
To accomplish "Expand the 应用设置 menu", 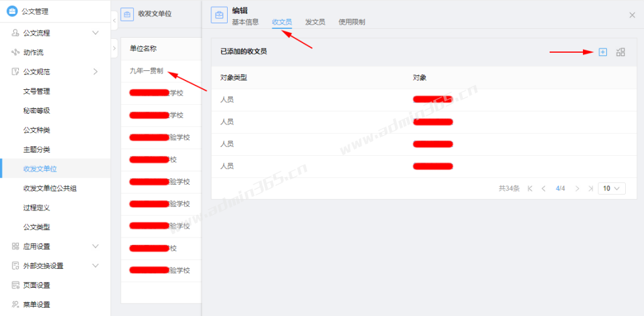I will [95, 246].
